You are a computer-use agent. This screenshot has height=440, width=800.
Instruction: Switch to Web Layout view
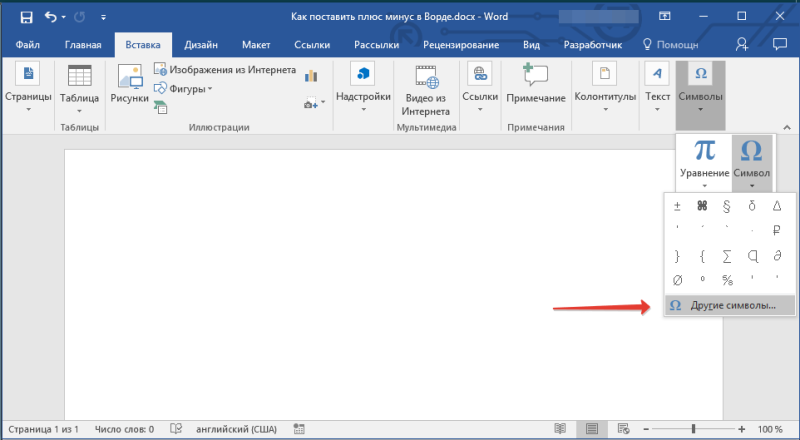[x=623, y=429]
